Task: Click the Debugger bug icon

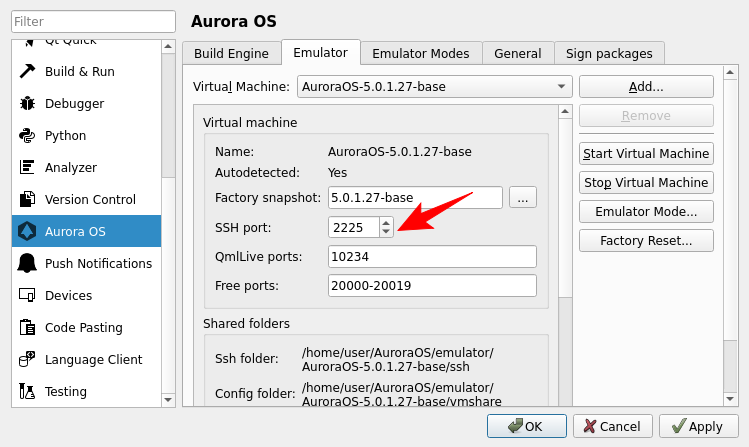Action: (x=27, y=104)
